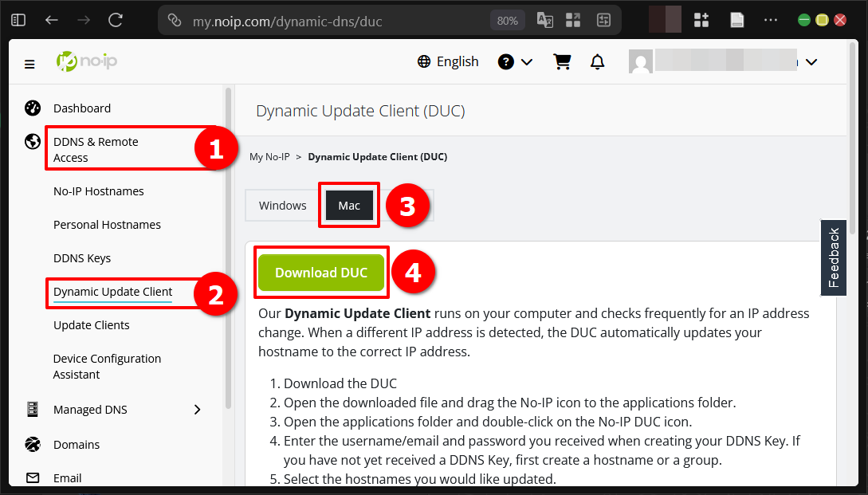Open the Feedback panel
The image size is (868, 495).
point(834,257)
